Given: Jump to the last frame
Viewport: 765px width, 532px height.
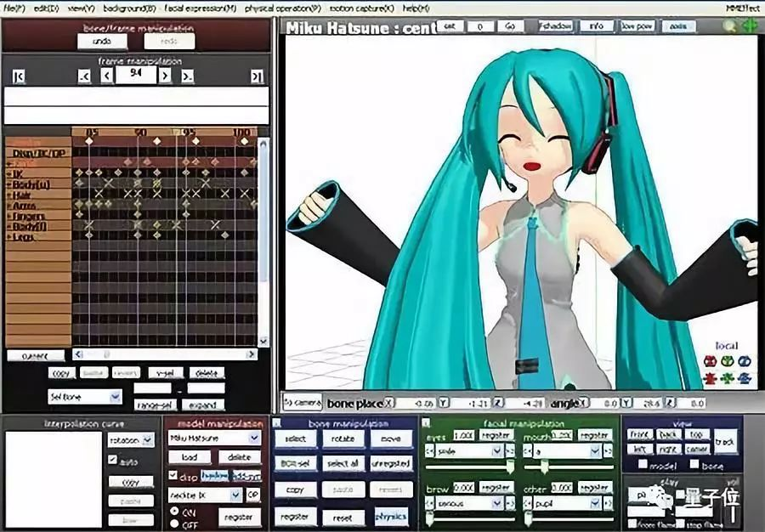Looking at the screenshot, I should 257,76.
